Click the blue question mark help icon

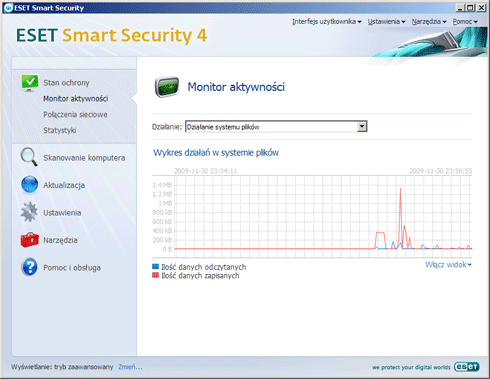point(29,267)
